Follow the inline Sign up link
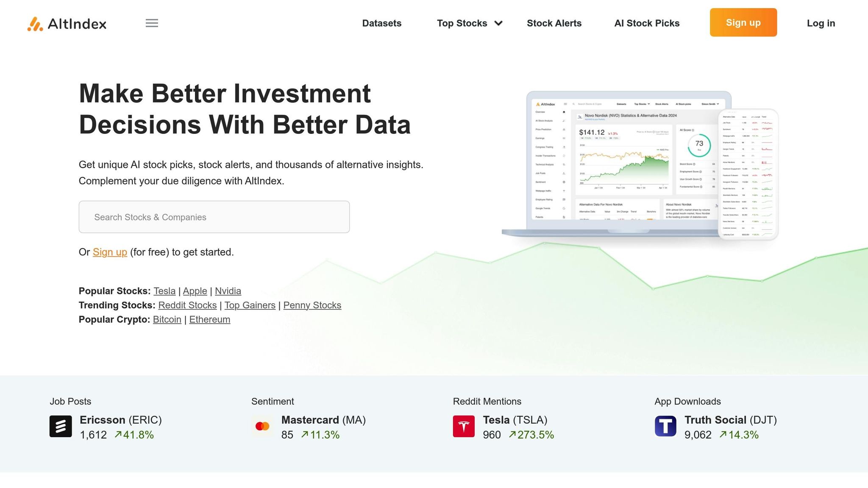Image resolution: width=868 pixels, height=488 pixels. tap(110, 252)
